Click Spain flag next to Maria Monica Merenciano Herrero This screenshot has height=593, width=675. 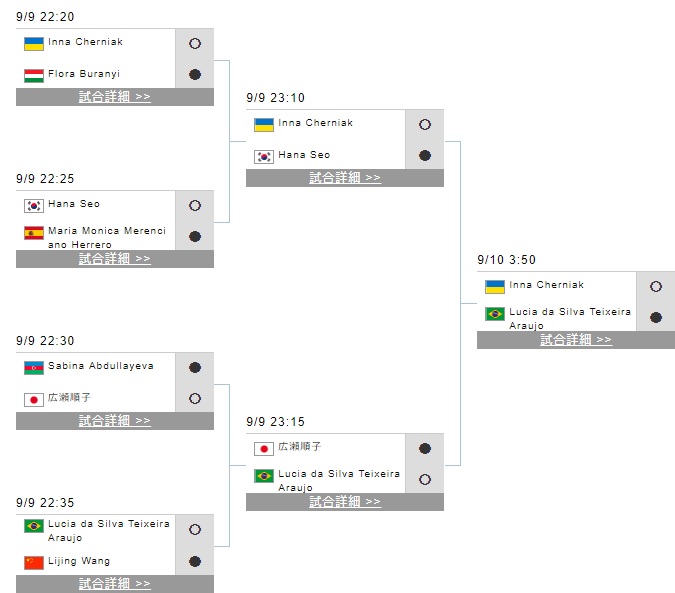coord(33,233)
